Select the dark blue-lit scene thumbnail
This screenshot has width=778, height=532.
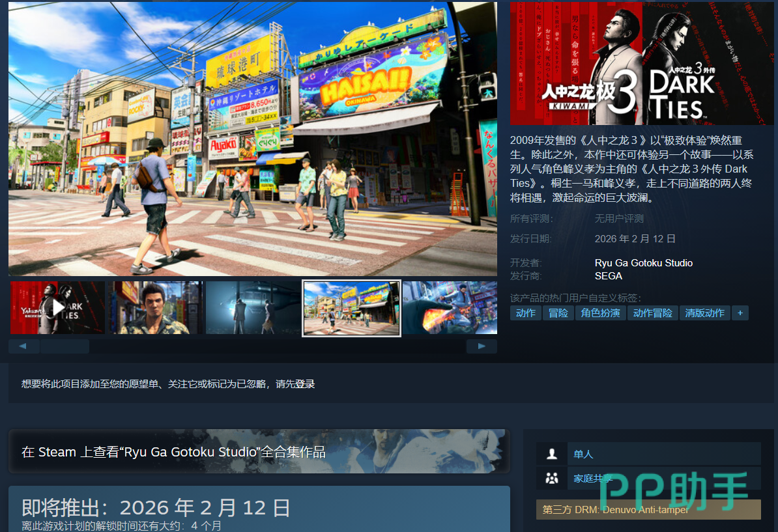pyautogui.click(x=253, y=307)
